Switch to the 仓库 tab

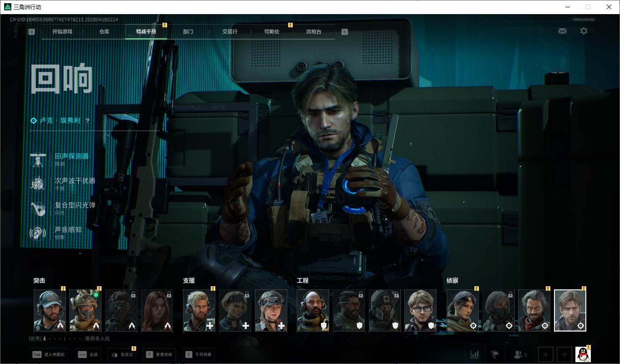pyautogui.click(x=104, y=32)
